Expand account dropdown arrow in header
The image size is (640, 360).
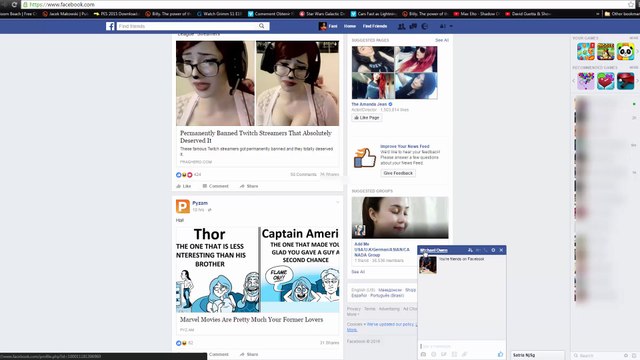[x=451, y=26]
